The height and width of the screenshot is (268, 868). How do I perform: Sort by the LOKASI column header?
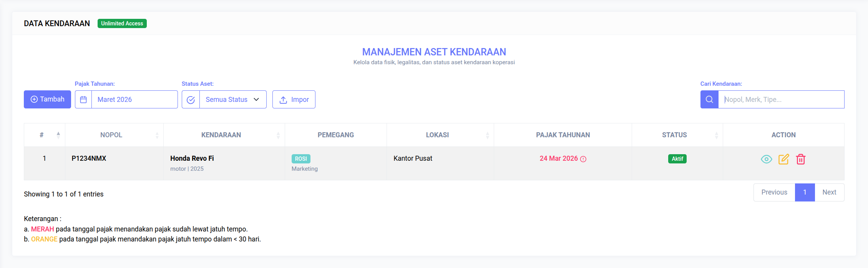[437, 135]
